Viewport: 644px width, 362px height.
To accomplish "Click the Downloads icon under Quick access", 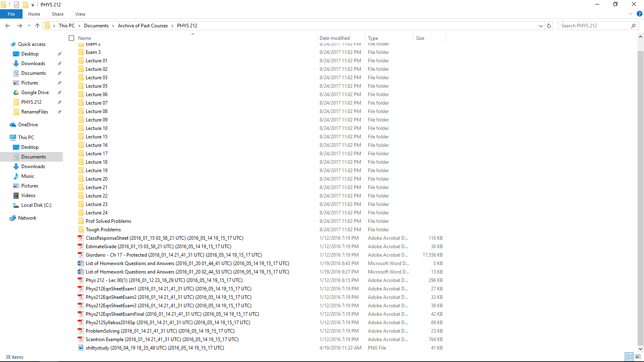I will (x=16, y=64).
